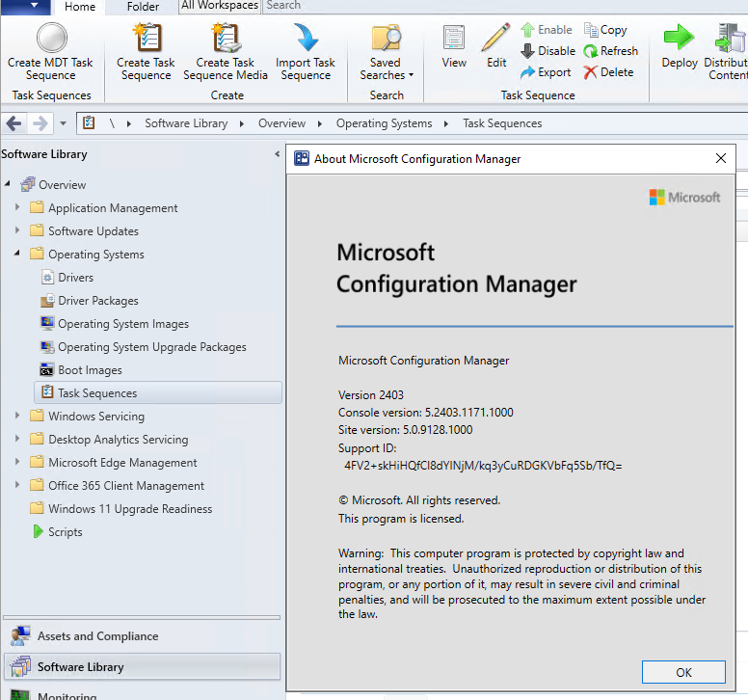Click the ribbon Search input field
This screenshot has height=700, width=748.
coord(505,6)
